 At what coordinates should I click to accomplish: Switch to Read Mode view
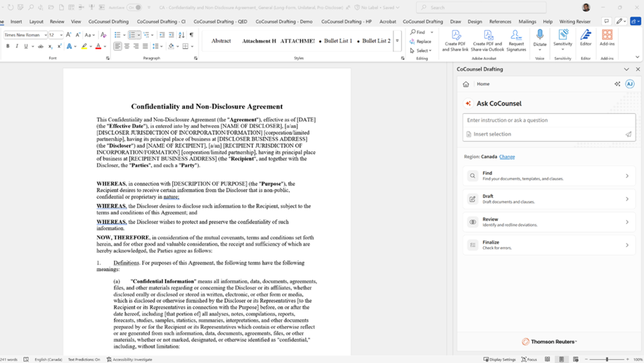[547, 359]
